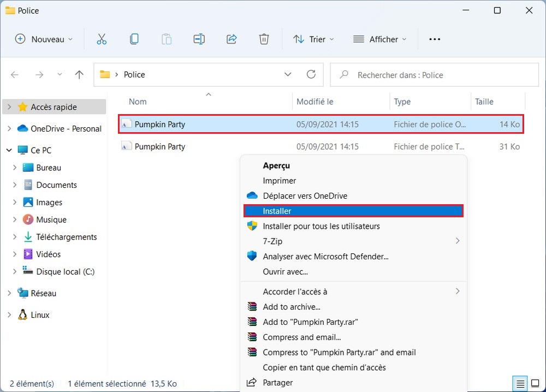Open the Nouveau dropdown
Image resolution: width=546 pixels, height=392 pixels.
tap(44, 39)
